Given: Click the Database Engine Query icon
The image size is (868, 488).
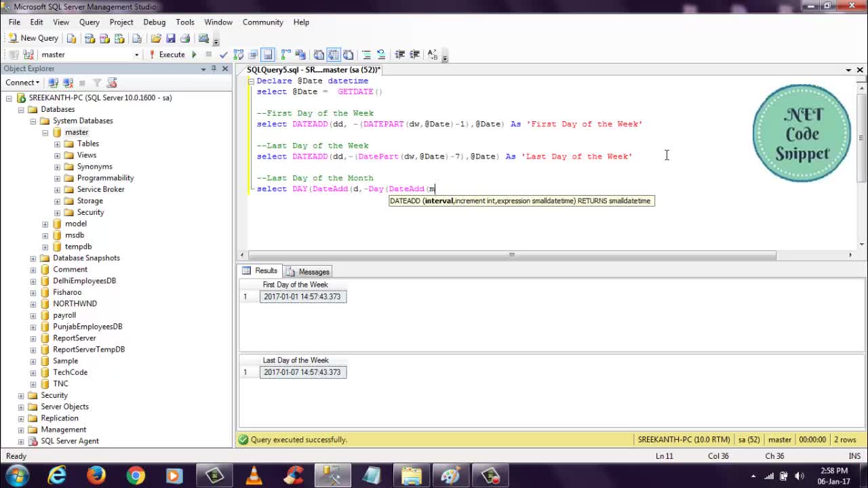Looking at the screenshot, I should coord(71,39).
